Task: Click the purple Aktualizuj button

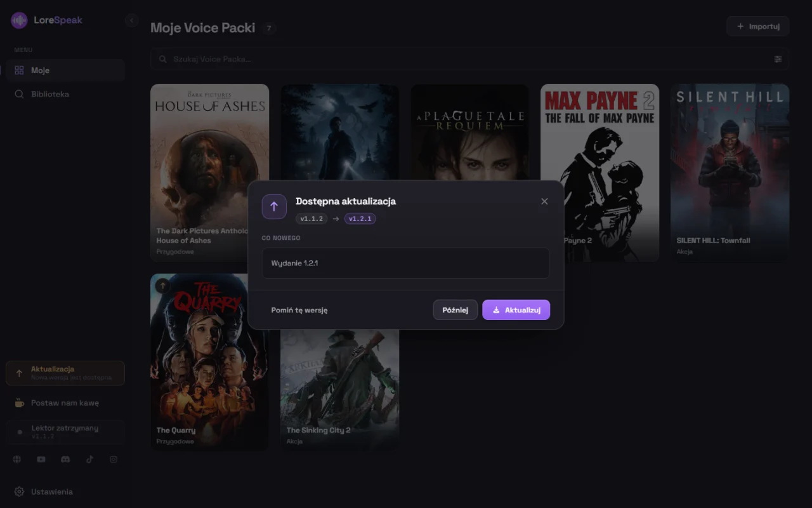Action: 516,310
